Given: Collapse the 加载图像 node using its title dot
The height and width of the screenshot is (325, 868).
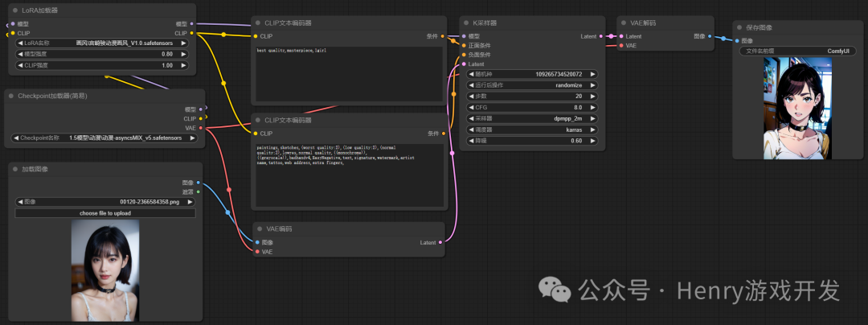Looking at the screenshot, I should (x=15, y=170).
